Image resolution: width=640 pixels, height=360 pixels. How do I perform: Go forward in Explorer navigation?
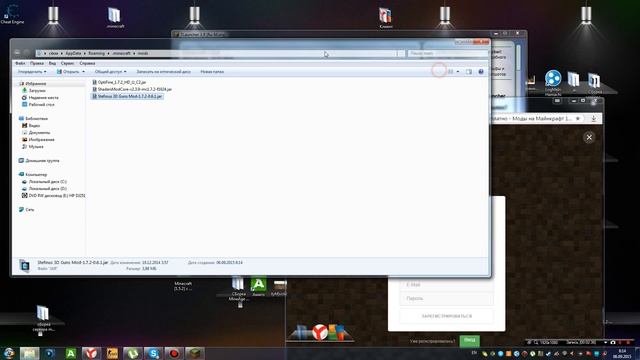point(27,53)
